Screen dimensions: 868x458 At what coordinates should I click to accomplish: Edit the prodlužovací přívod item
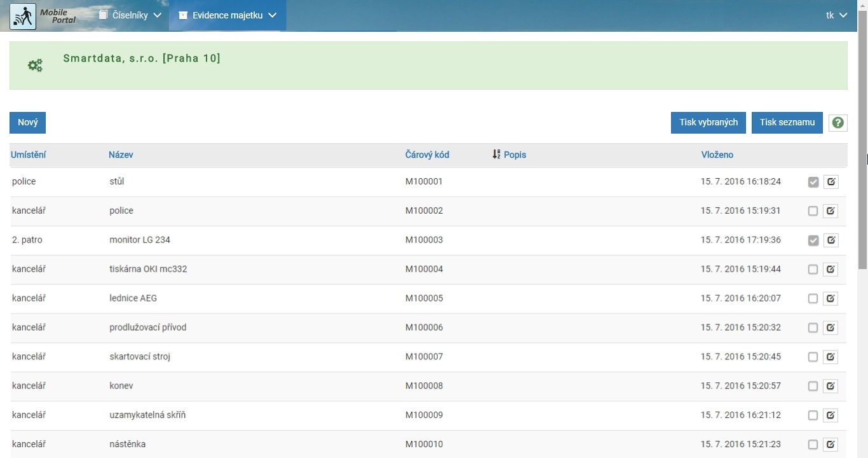831,328
